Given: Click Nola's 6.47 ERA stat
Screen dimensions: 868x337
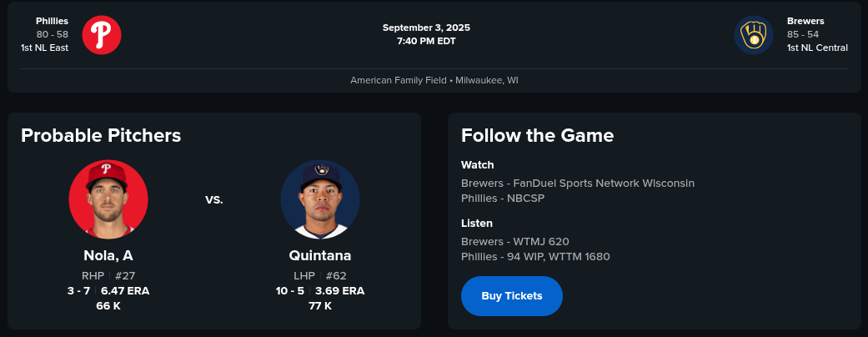Looking at the screenshot, I should 125,291.
